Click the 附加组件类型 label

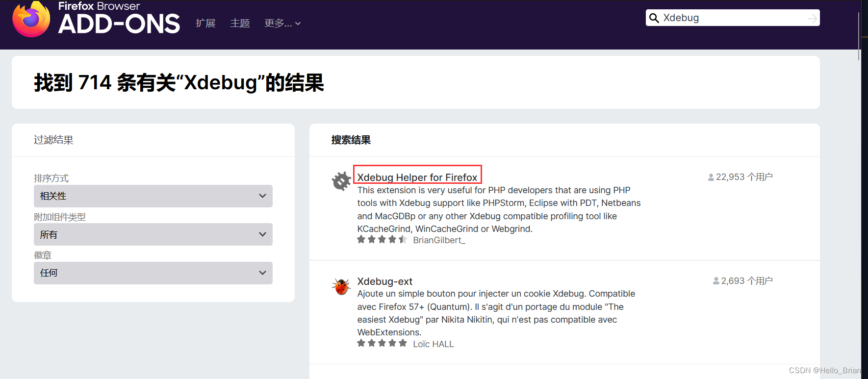60,217
